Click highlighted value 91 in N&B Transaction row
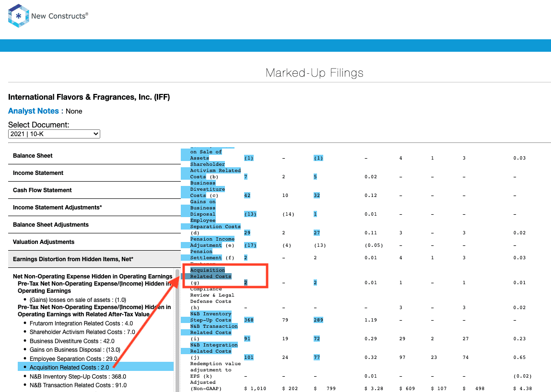The height and width of the screenshot is (392, 551). pos(247,339)
